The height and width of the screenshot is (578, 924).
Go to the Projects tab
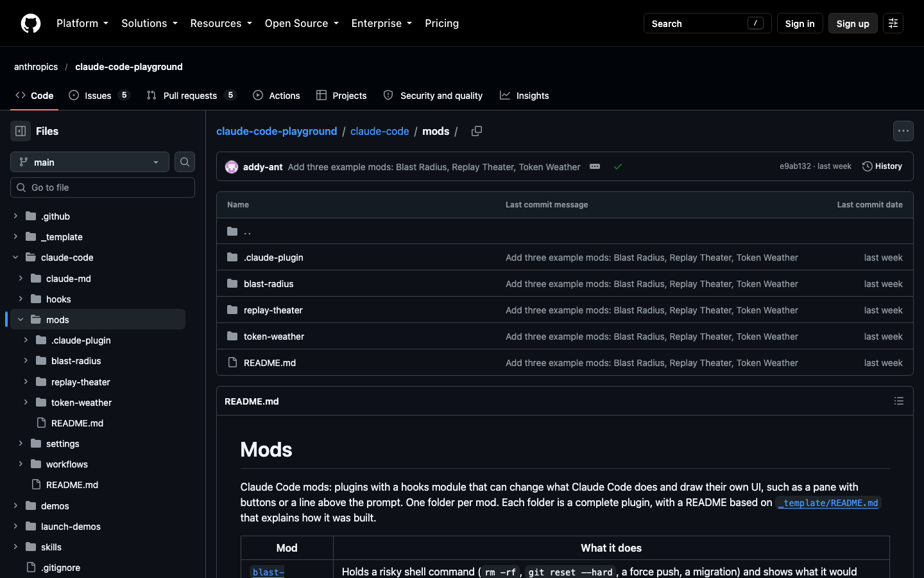tap(341, 95)
